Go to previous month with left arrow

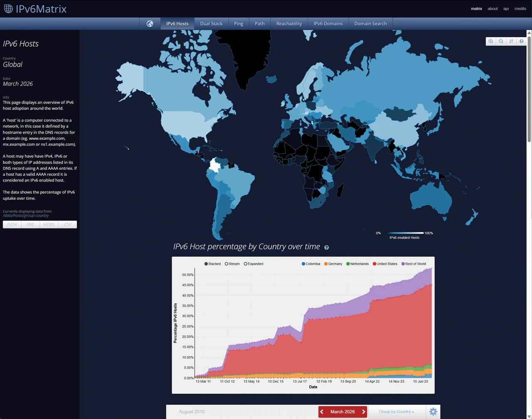tap(322, 412)
